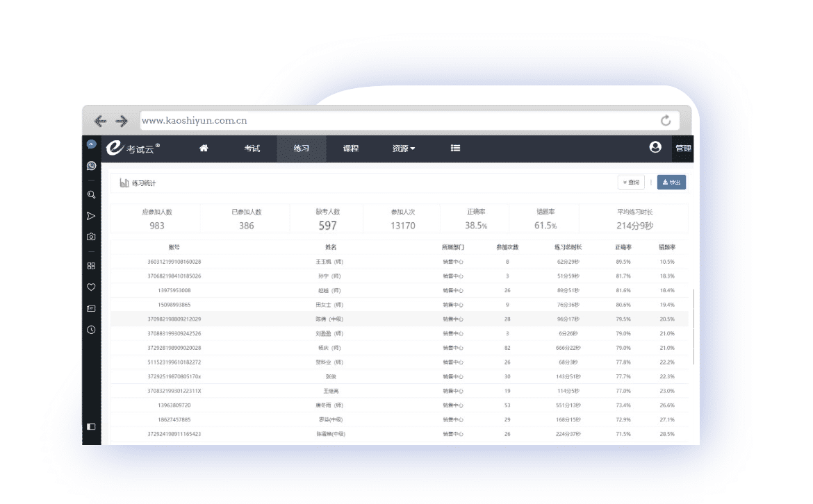Expand the 资源 dropdown menu
813x504 pixels.
404,149
